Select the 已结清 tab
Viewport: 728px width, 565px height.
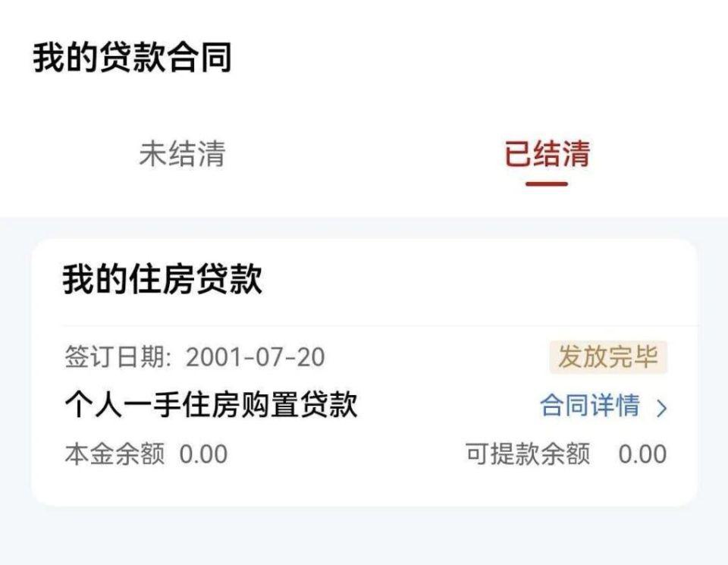click(x=547, y=154)
